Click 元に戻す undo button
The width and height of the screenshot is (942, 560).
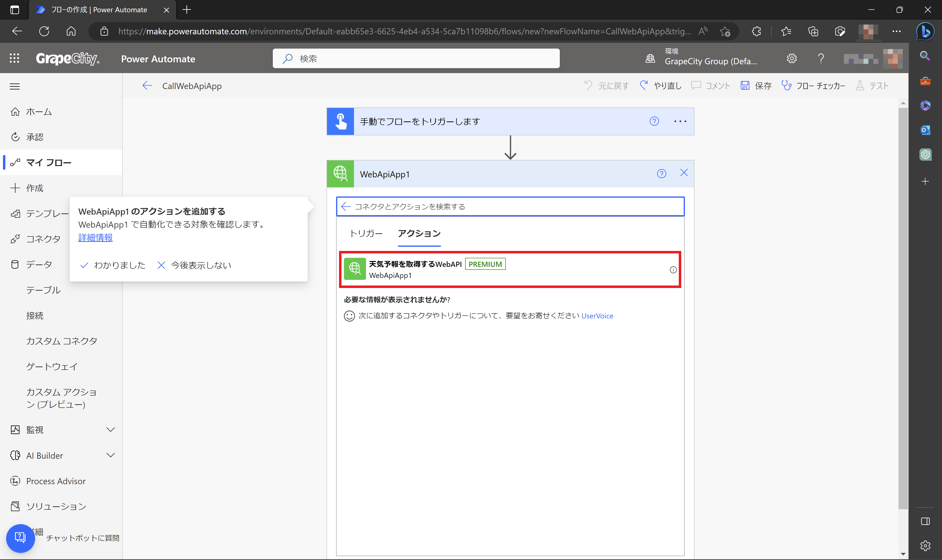(x=606, y=86)
